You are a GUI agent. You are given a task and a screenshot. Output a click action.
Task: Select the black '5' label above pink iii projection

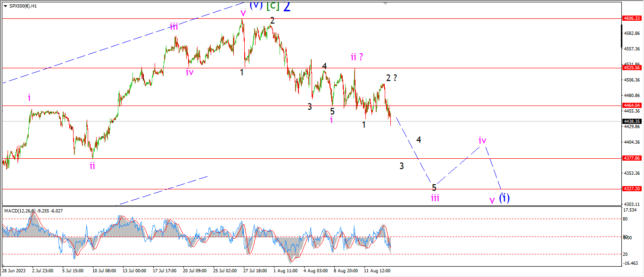click(434, 187)
